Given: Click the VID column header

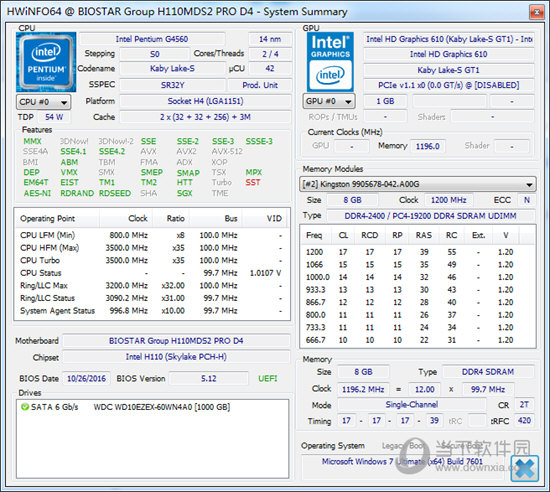Looking at the screenshot, I should [266, 218].
